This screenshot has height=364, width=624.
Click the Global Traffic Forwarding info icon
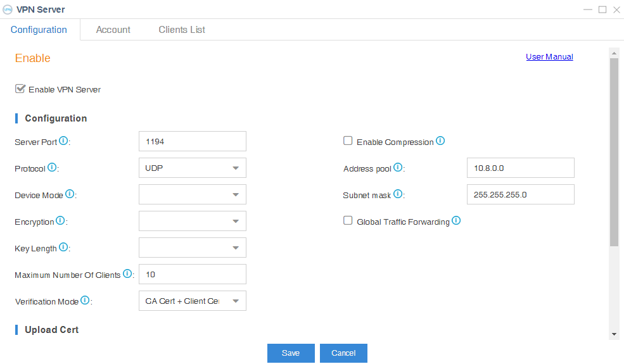456,221
